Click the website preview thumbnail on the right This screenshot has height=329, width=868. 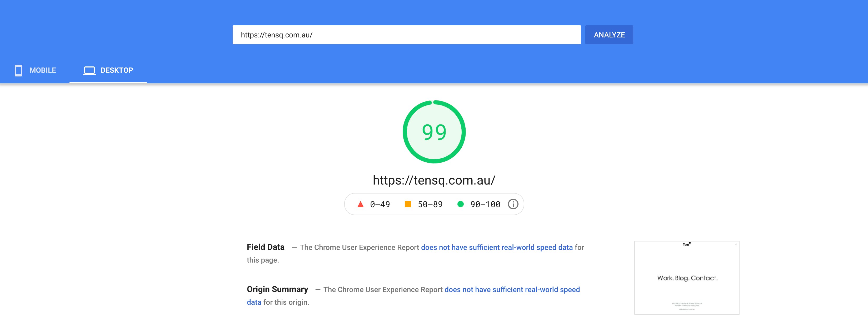pos(687,277)
